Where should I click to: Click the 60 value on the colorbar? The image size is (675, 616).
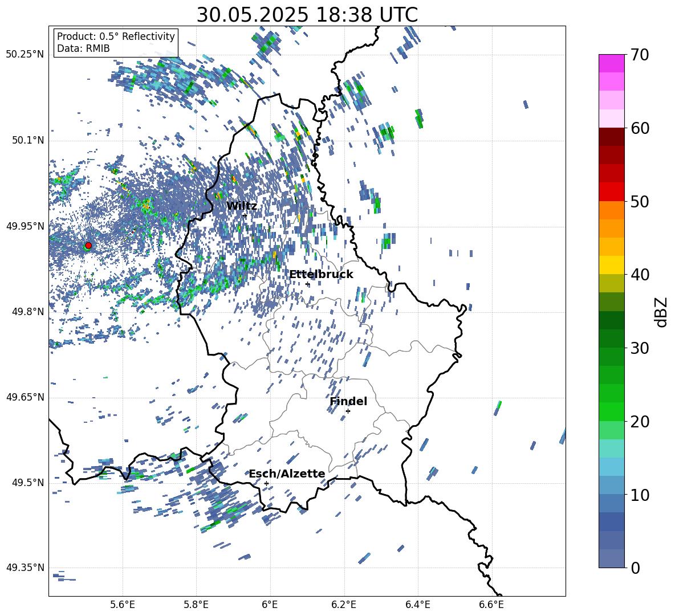pyautogui.click(x=640, y=128)
